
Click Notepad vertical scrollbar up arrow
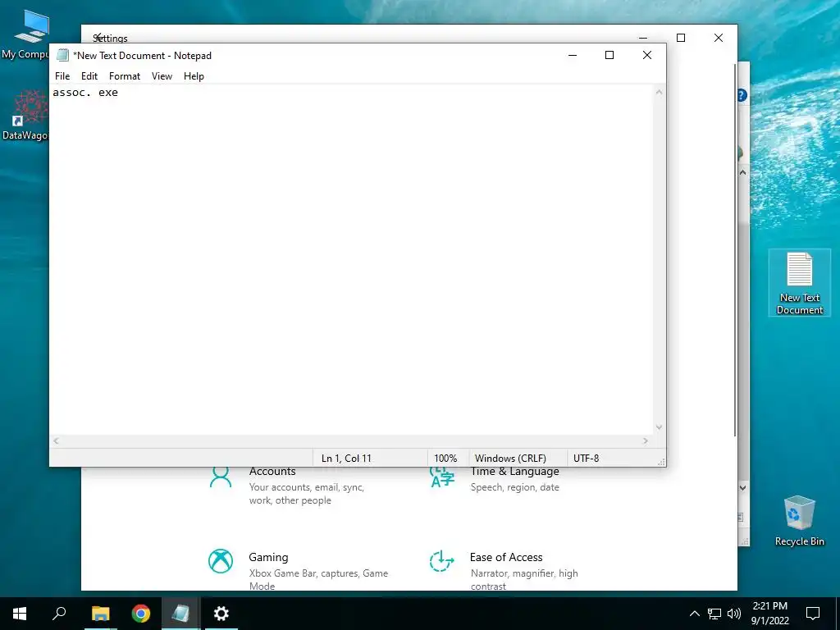tap(659, 92)
